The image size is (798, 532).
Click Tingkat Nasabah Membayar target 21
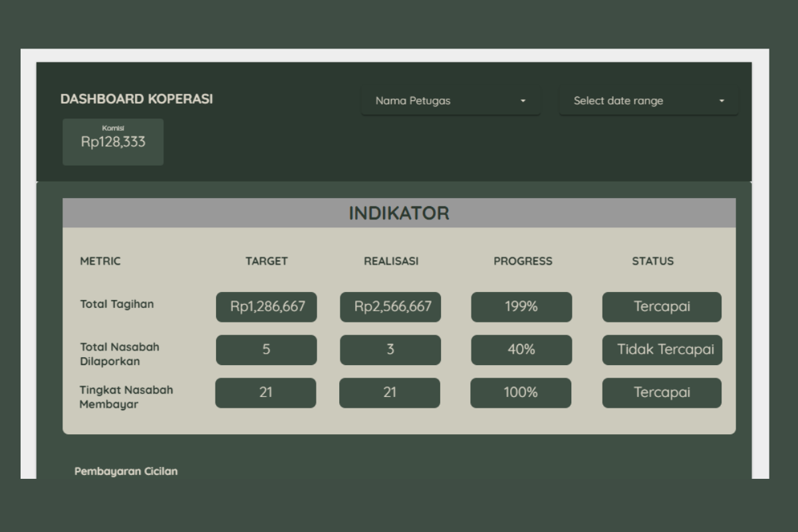266,393
